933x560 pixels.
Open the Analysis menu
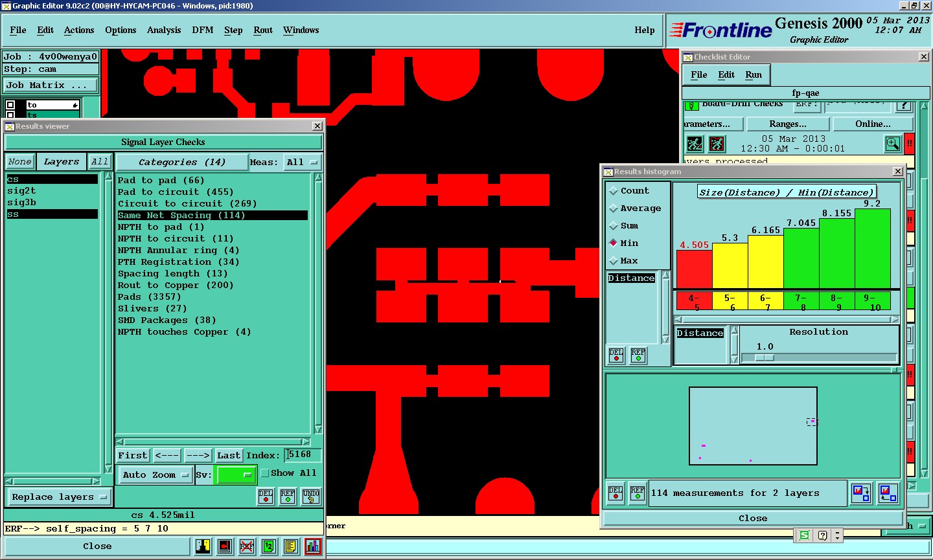coord(164,30)
